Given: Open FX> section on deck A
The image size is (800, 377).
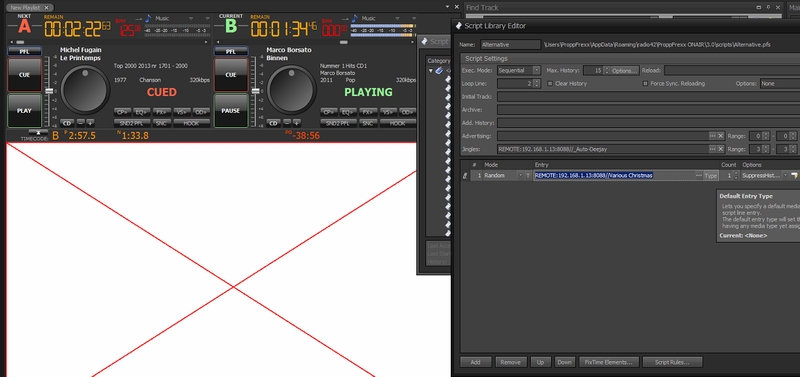Looking at the screenshot, I should coord(162,112).
